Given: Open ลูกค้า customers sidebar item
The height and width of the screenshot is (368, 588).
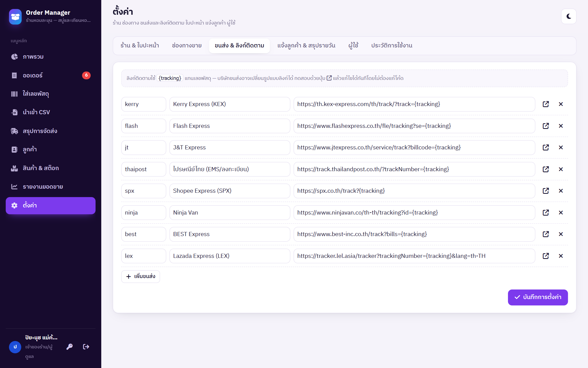Looking at the screenshot, I should [51, 149].
